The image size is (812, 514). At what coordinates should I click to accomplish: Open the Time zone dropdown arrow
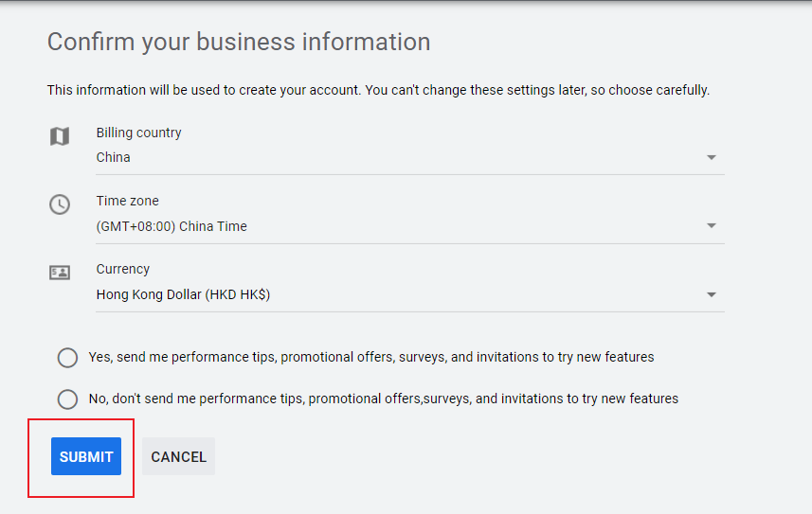pos(711,226)
